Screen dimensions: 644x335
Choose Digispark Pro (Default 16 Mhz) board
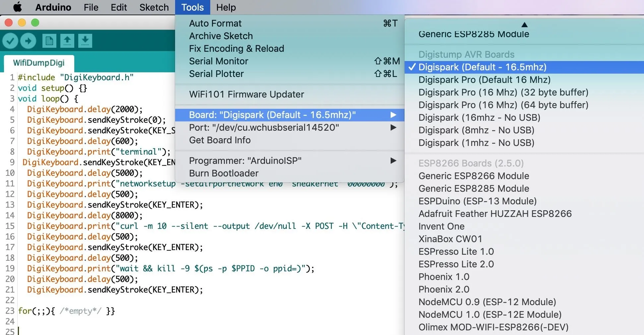[x=524, y=80]
